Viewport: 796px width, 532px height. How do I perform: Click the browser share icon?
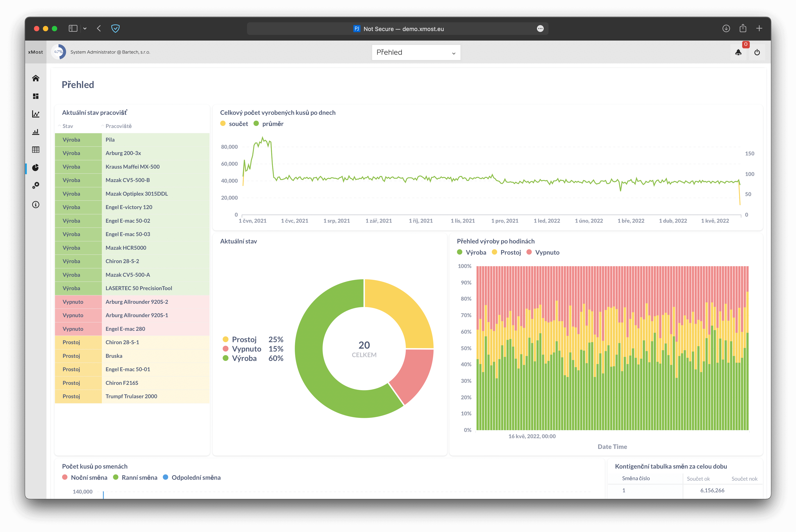(743, 28)
